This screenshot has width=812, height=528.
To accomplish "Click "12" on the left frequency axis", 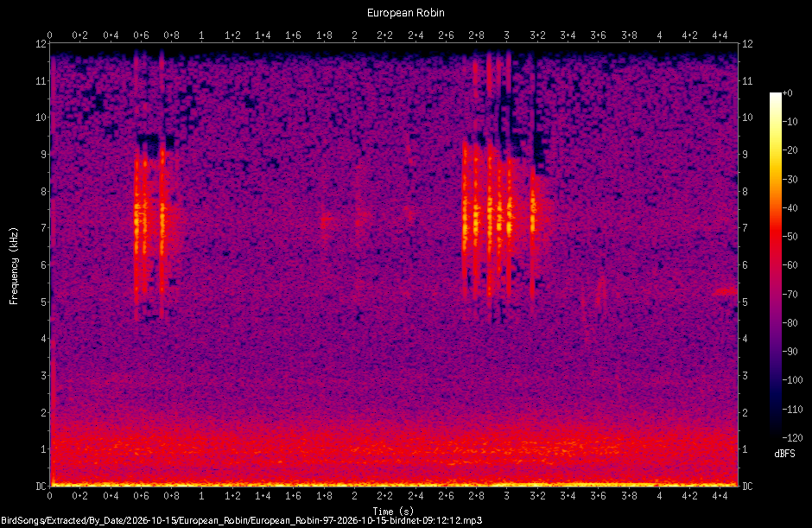I will (41, 43).
